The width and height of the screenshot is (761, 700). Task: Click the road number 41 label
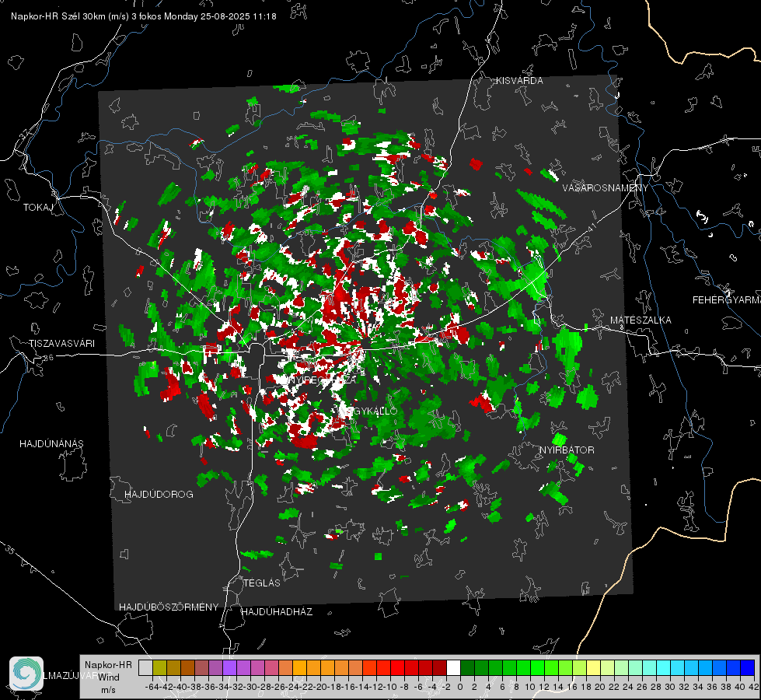[x=591, y=227]
